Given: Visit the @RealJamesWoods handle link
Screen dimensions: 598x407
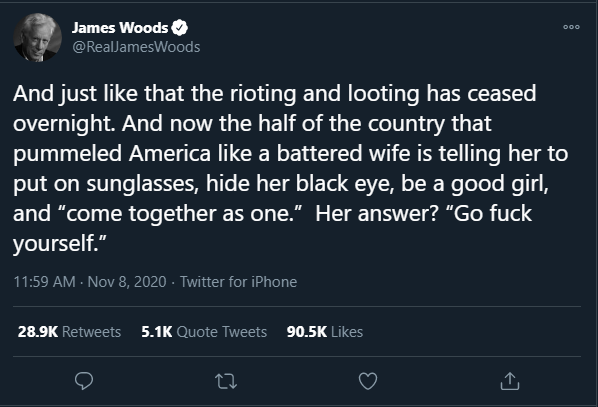Looking at the screenshot, I should [x=136, y=47].
